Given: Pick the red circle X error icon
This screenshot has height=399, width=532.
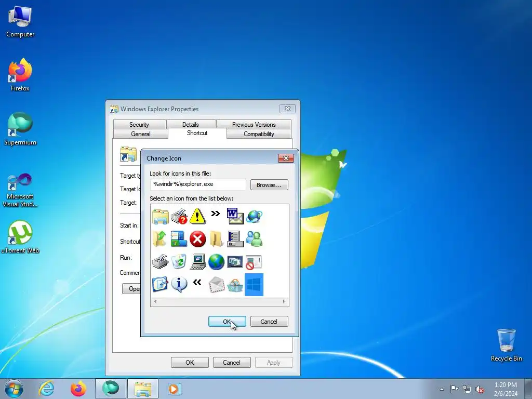Looking at the screenshot, I should click(x=197, y=239).
